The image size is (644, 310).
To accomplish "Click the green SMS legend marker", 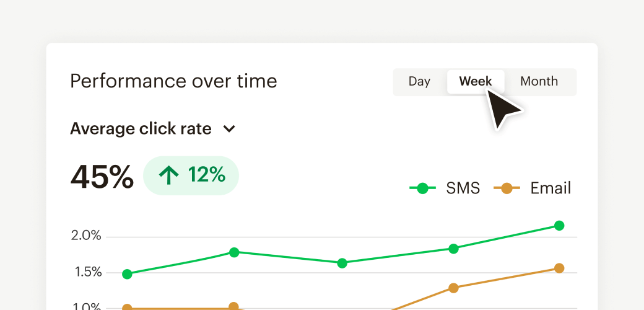I will point(422,188).
